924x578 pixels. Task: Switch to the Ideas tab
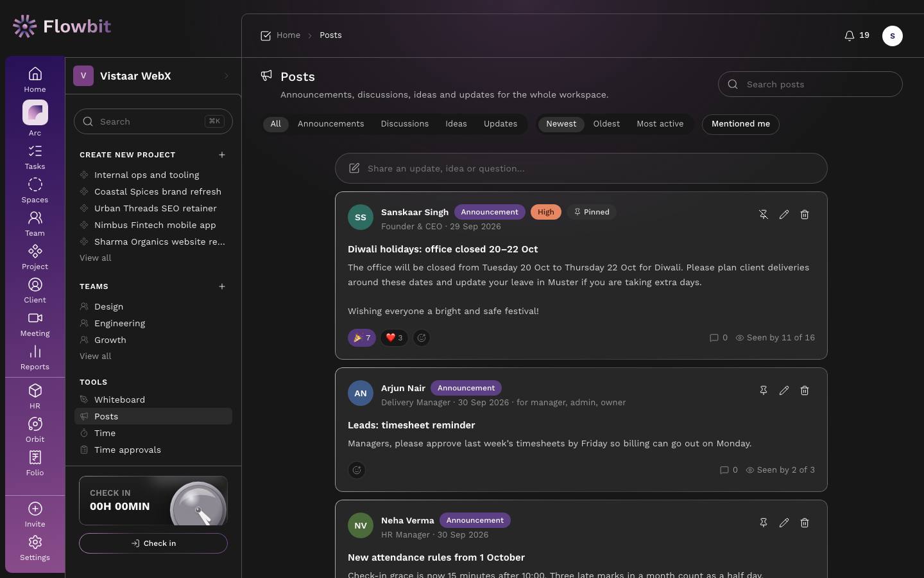coord(456,124)
